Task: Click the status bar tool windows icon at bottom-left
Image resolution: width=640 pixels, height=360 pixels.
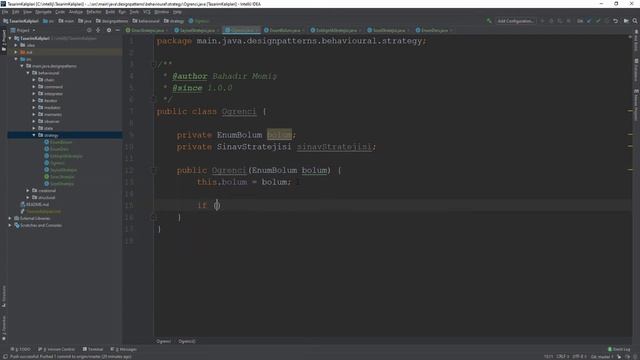Action: coord(5,356)
